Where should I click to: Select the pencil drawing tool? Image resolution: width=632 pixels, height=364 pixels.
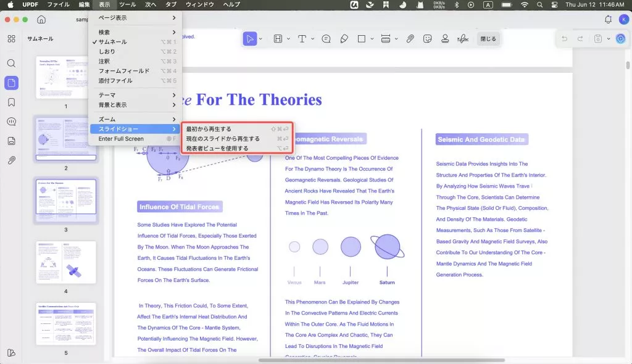point(344,39)
